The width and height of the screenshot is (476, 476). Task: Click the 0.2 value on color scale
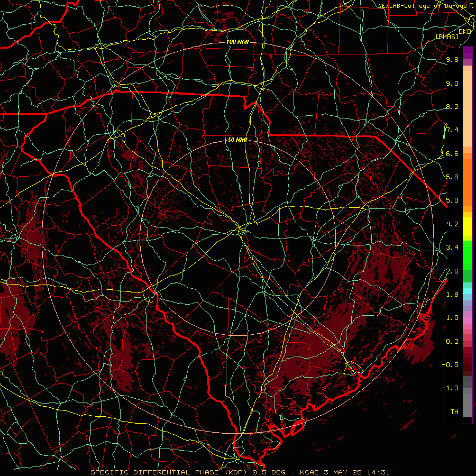[x=452, y=342]
